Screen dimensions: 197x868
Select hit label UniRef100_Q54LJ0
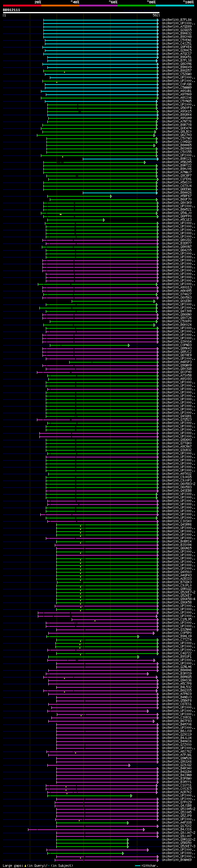coord(176,213)
